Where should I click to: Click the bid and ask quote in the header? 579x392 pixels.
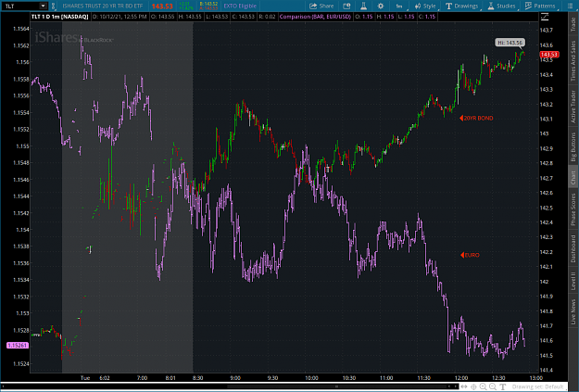click(x=208, y=6)
